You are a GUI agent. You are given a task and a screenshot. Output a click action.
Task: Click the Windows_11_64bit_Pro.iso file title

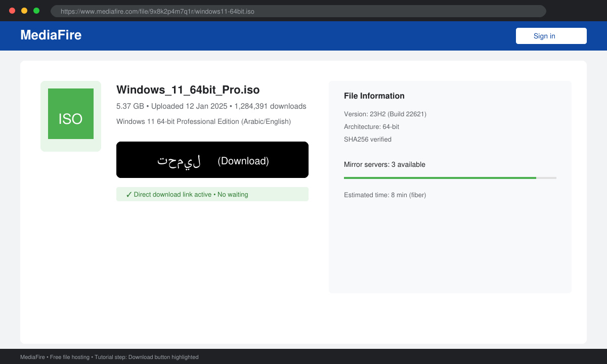click(x=188, y=90)
